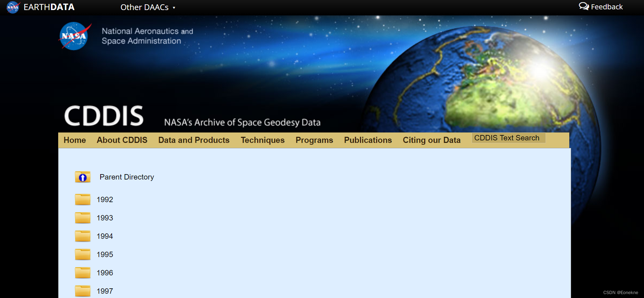Click National Aeronautics and Space Administration text
This screenshot has height=298, width=644.
point(147,36)
